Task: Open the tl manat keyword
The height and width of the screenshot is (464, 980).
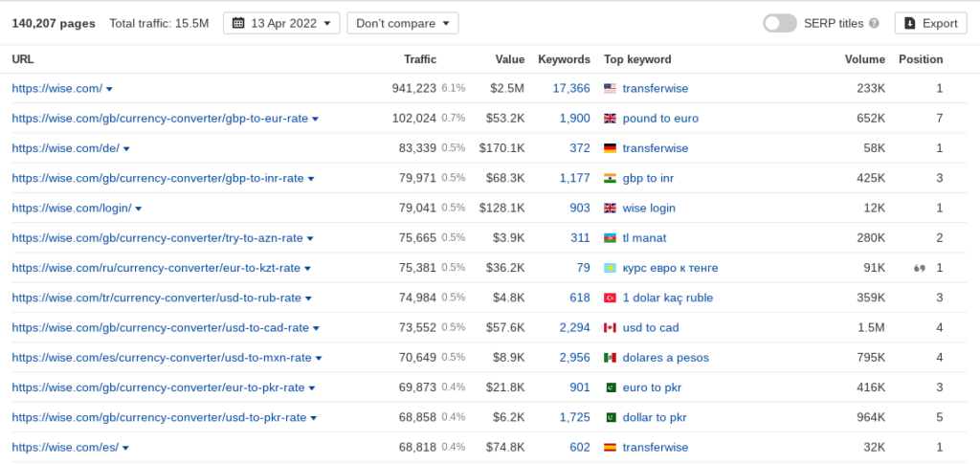Action: tap(644, 238)
